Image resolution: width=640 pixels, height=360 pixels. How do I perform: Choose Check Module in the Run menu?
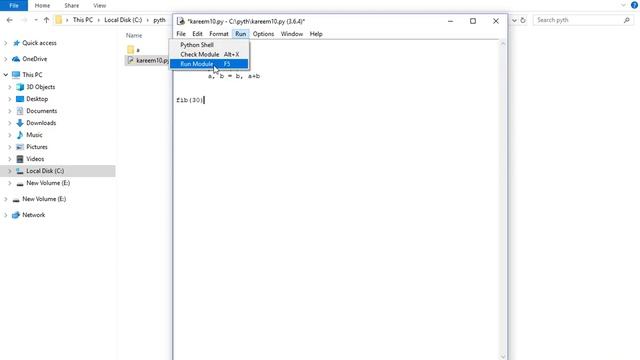pyautogui.click(x=209, y=54)
